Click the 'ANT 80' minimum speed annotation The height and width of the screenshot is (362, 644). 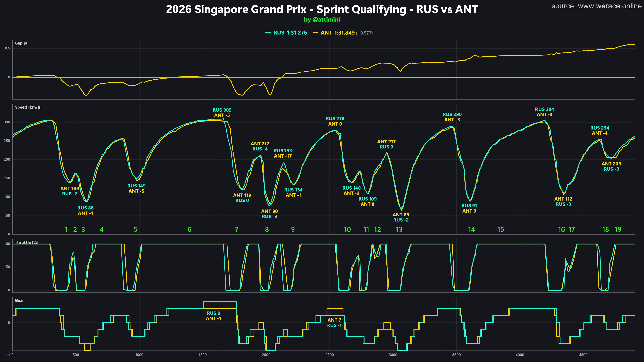click(270, 211)
